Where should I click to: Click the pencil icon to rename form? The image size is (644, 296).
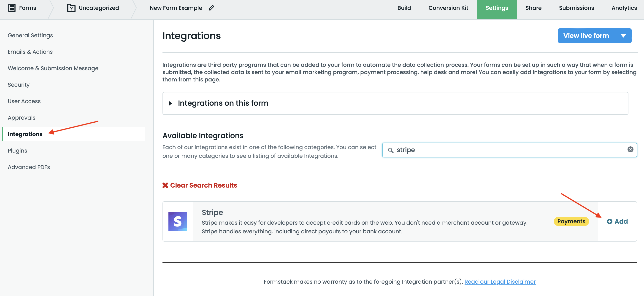(x=211, y=8)
